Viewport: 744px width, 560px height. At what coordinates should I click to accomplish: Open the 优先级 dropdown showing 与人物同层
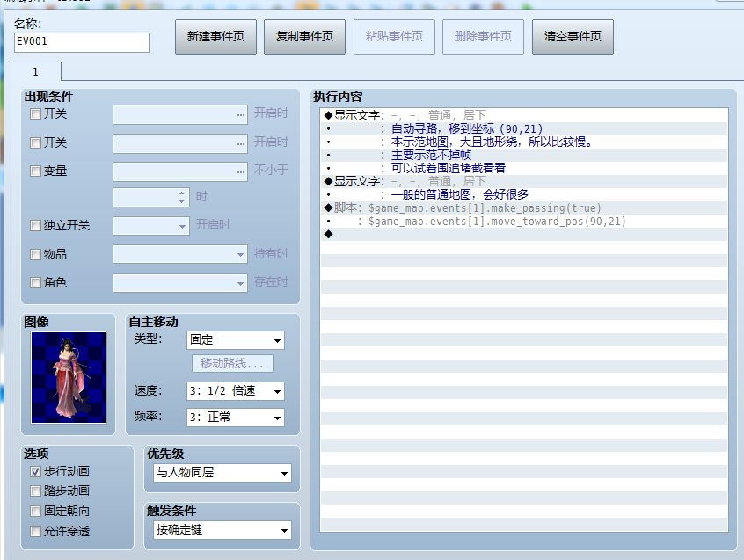pos(222,473)
